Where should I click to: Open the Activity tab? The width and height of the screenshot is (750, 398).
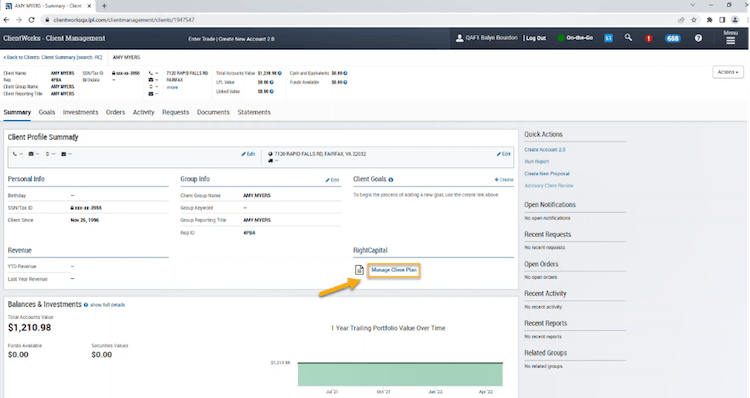(x=143, y=112)
